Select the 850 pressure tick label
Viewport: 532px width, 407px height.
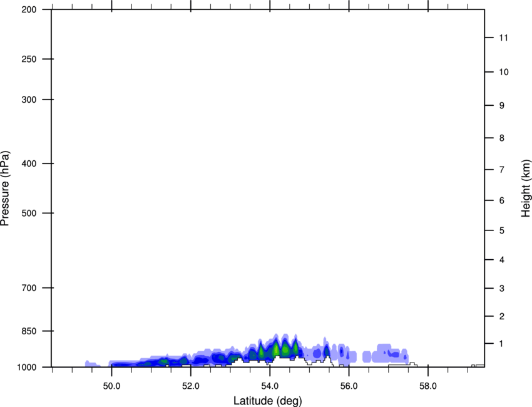point(29,331)
